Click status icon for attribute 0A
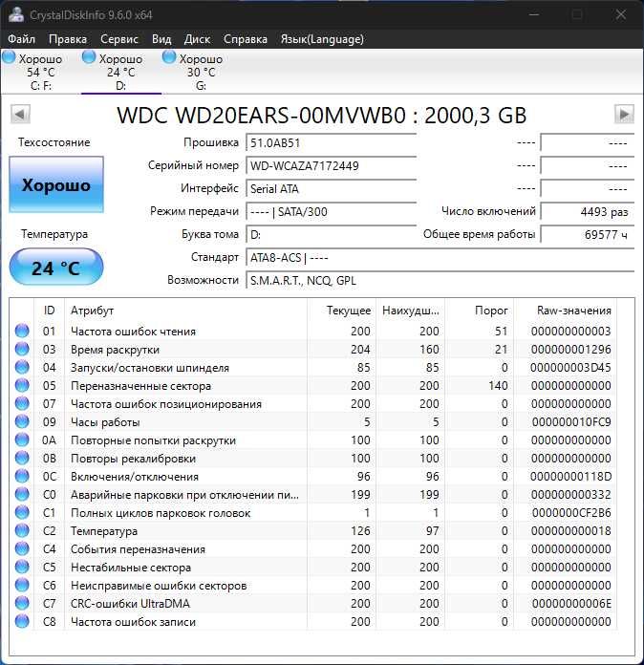The height and width of the screenshot is (665, 644). click(x=22, y=440)
